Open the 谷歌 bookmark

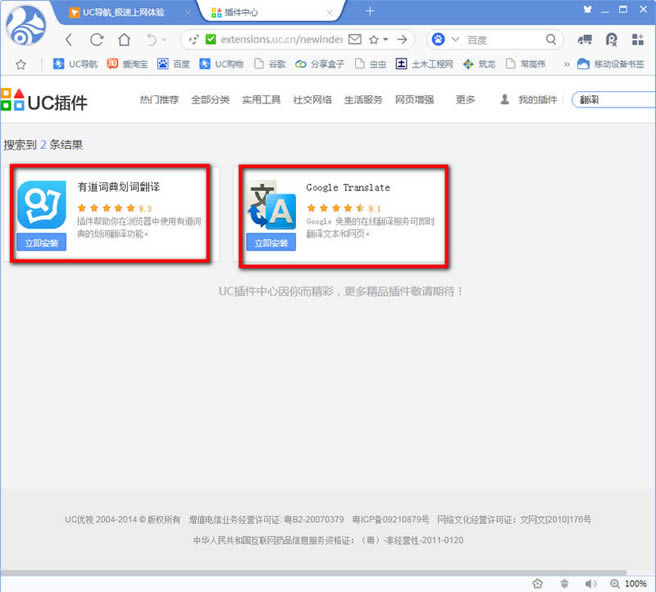click(270, 64)
